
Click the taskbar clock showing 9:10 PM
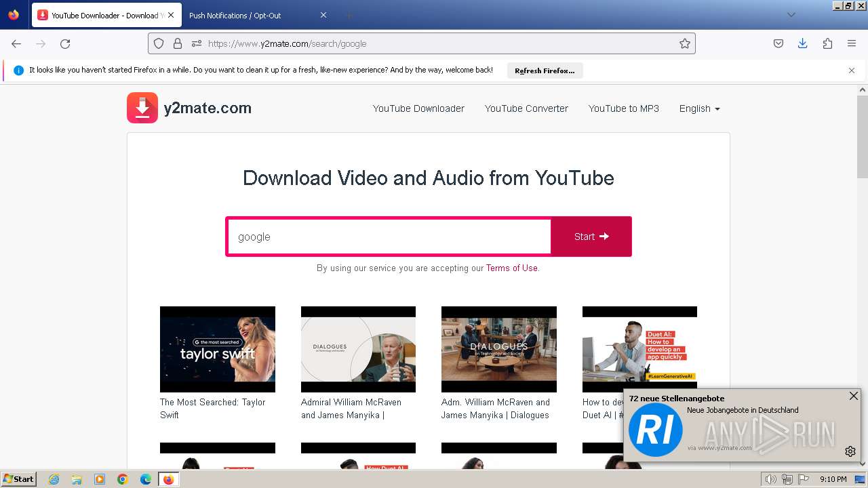(833, 479)
